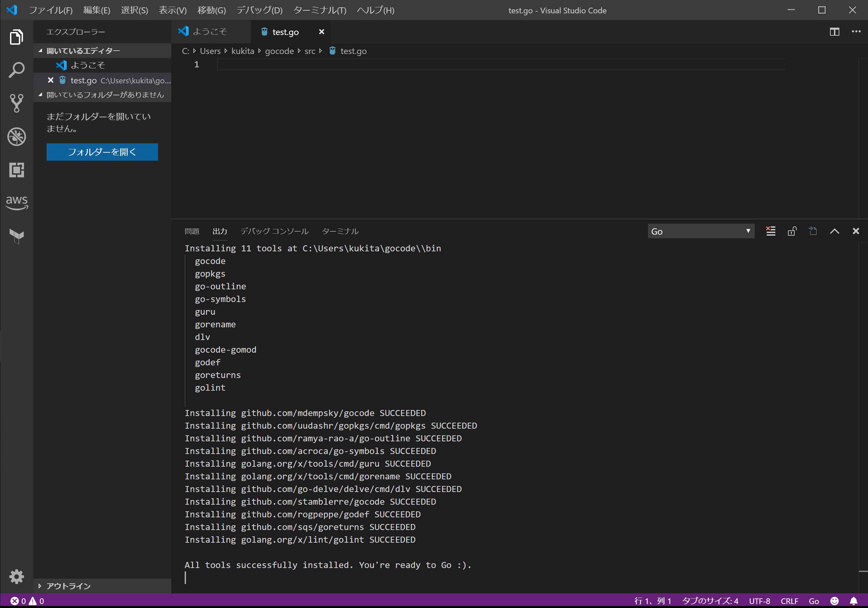Open the ターミナル(T) menu
868x608 pixels.
tap(319, 10)
